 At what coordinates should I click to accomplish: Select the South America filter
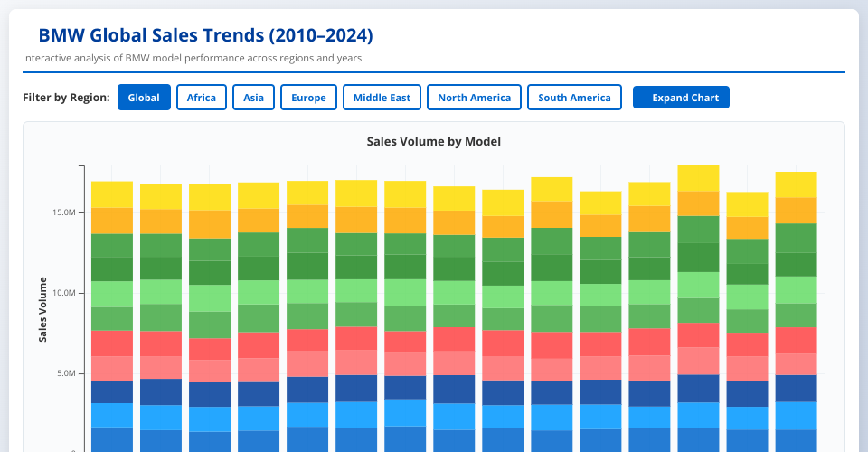click(x=574, y=98)
